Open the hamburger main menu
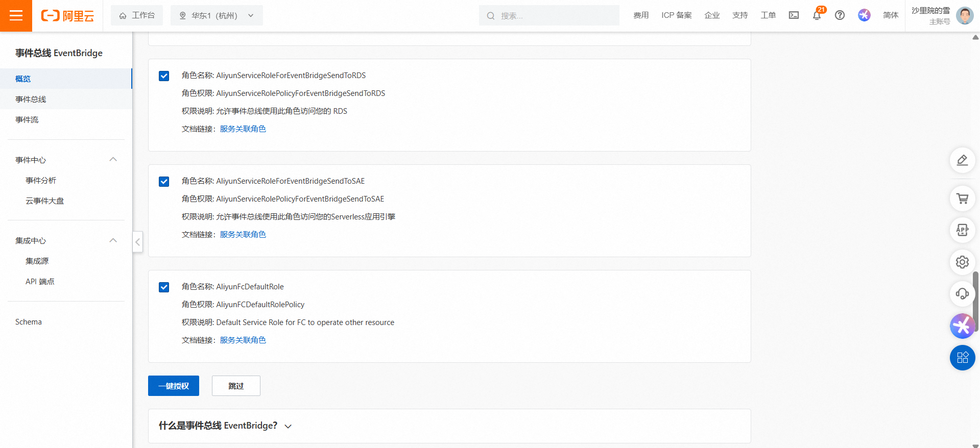The height and width of the screenshot is (448, 980). click(x=16, y=16)
